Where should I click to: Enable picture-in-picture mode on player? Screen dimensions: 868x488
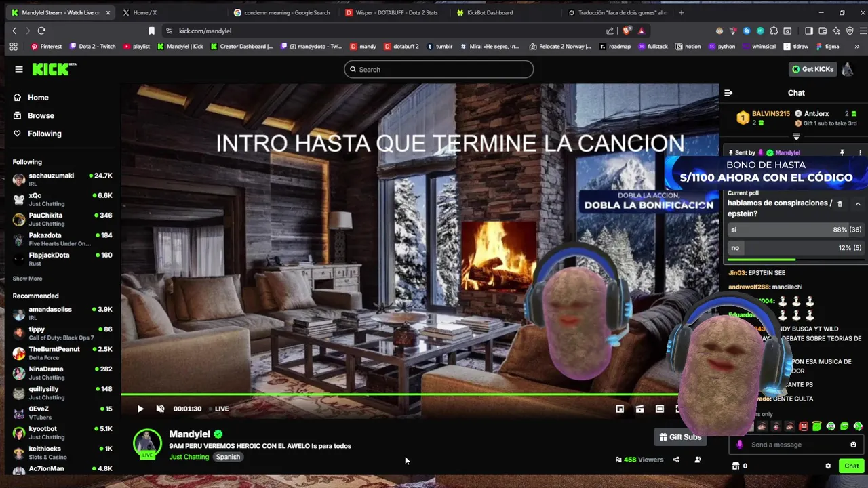[620, 409]
